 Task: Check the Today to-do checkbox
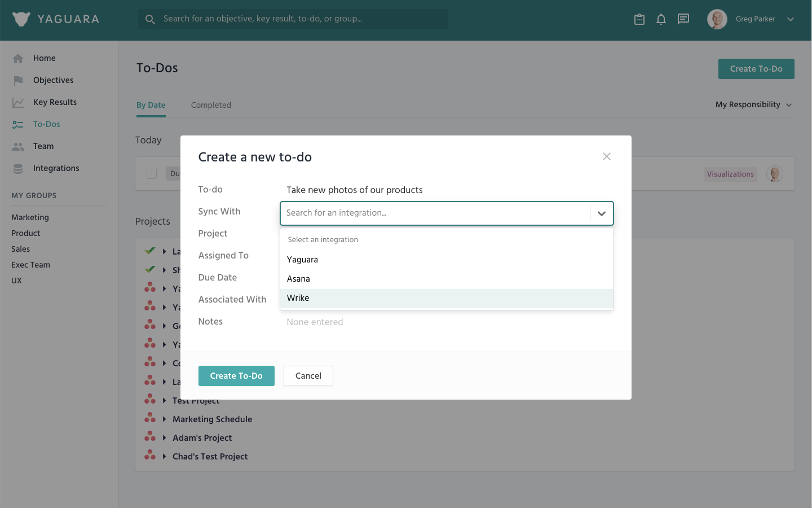152,174
